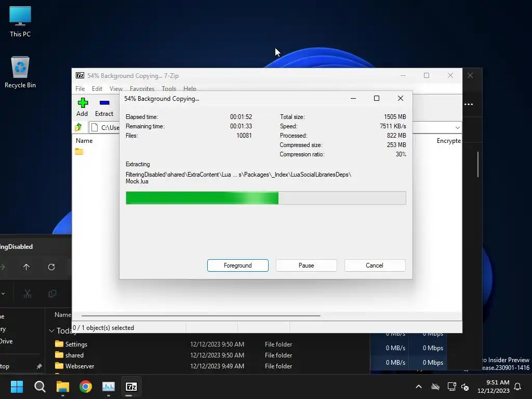Cancel the copying operation
This screenshot has height=399, width=532.
coord(375,265)
